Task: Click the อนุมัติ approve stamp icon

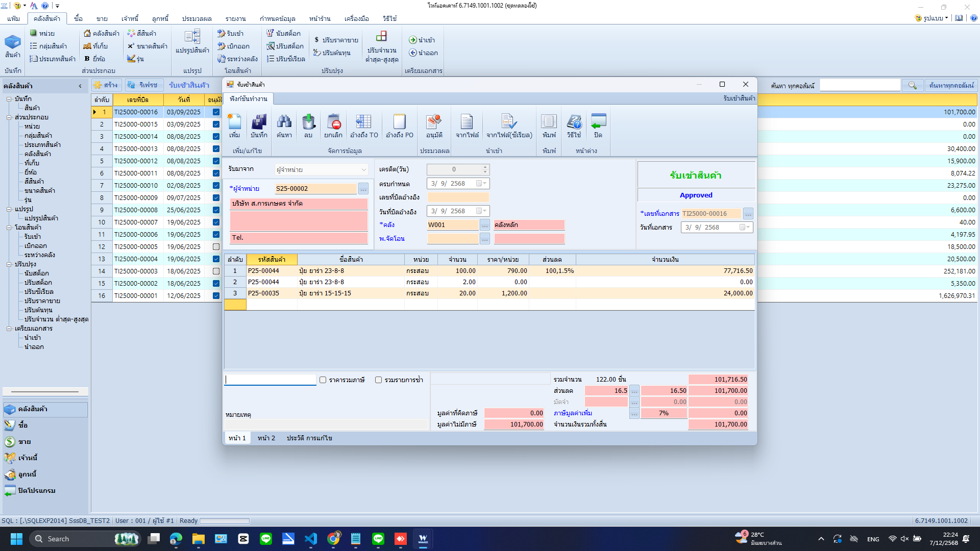Action: (434, 123)
